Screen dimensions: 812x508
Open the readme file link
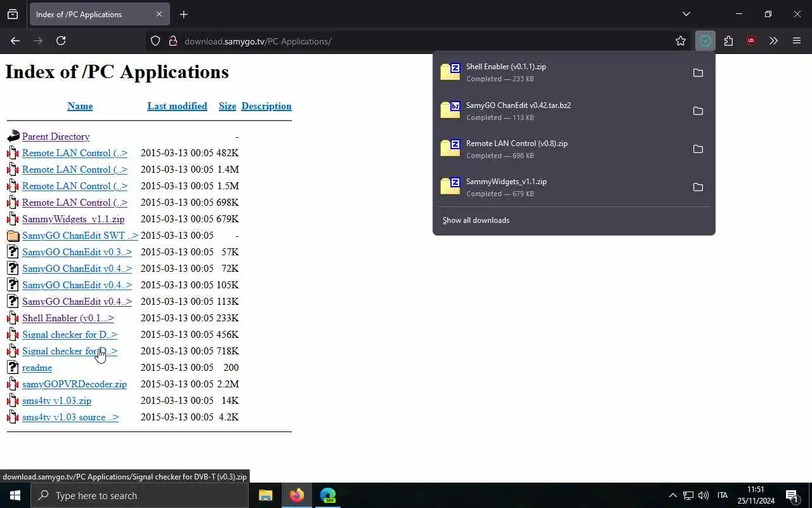(x=37, y=368)
